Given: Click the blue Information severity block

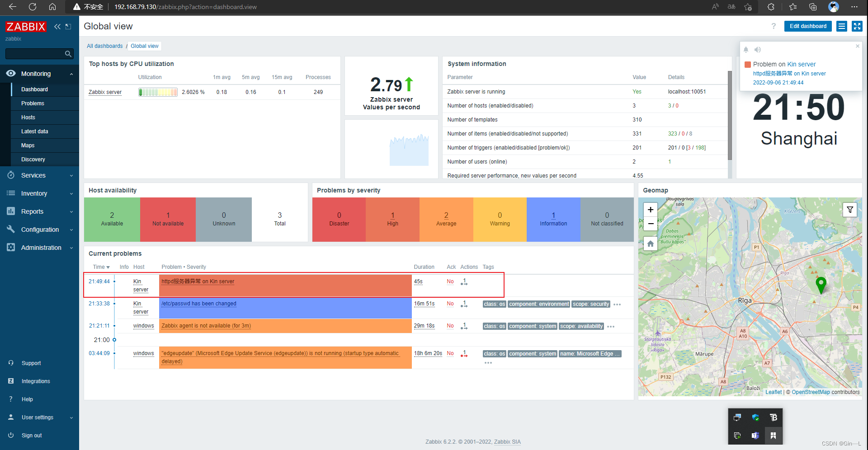Looking at the screenshot, I should point(553,220).
